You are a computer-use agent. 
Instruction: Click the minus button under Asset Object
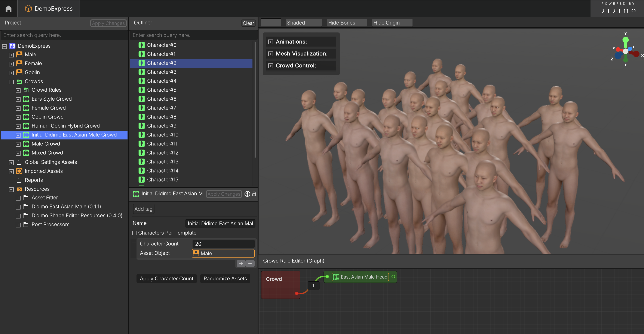coord(250,263)
